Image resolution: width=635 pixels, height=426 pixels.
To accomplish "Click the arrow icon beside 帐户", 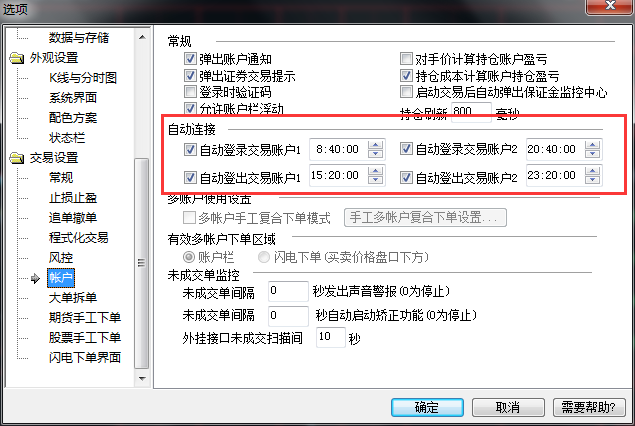I will point(36,278).
